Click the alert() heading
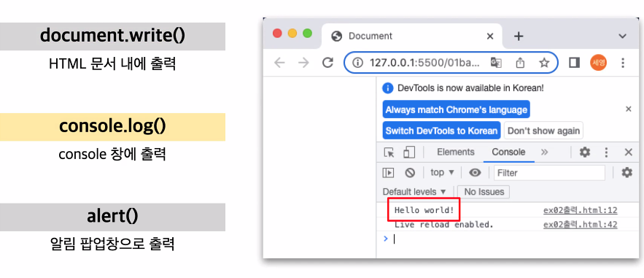Viewport: 644px width, 278px height. (x=112, y=217)
